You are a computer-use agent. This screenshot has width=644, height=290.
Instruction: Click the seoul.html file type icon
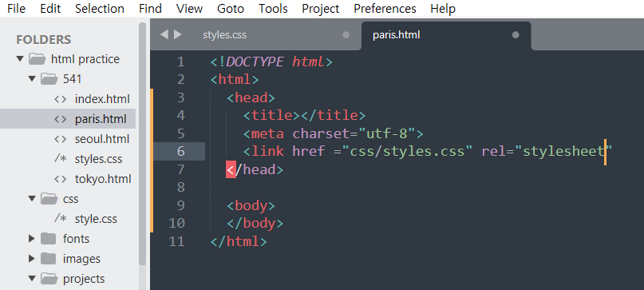[x=60, y=139]
